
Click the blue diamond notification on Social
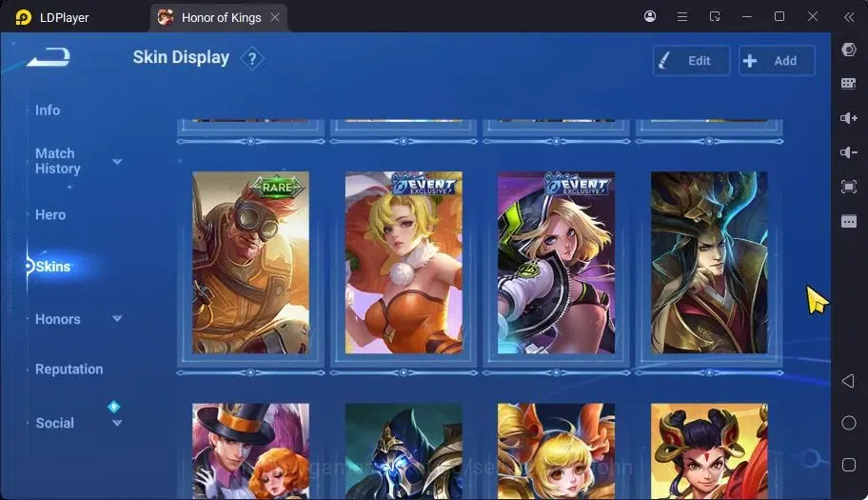(x=114, y=407)
